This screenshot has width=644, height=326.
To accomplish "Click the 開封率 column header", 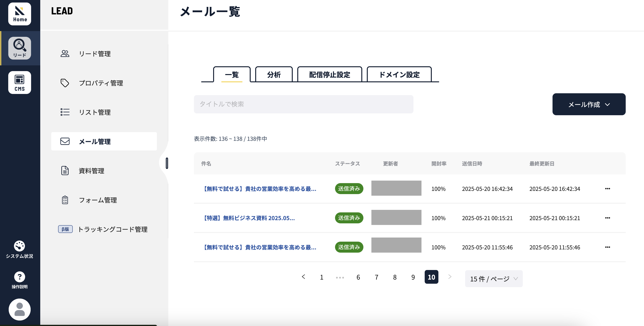I will tap(439, 163).
